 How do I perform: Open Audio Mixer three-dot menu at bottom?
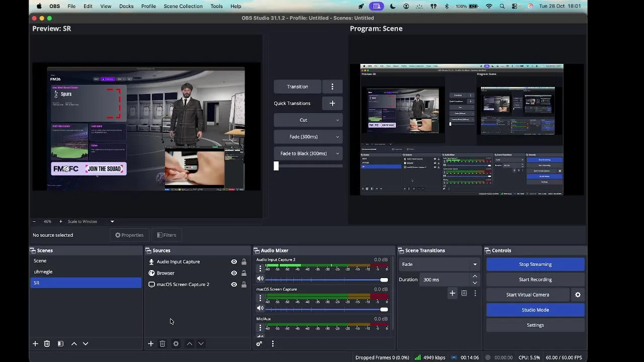(273, 344)
